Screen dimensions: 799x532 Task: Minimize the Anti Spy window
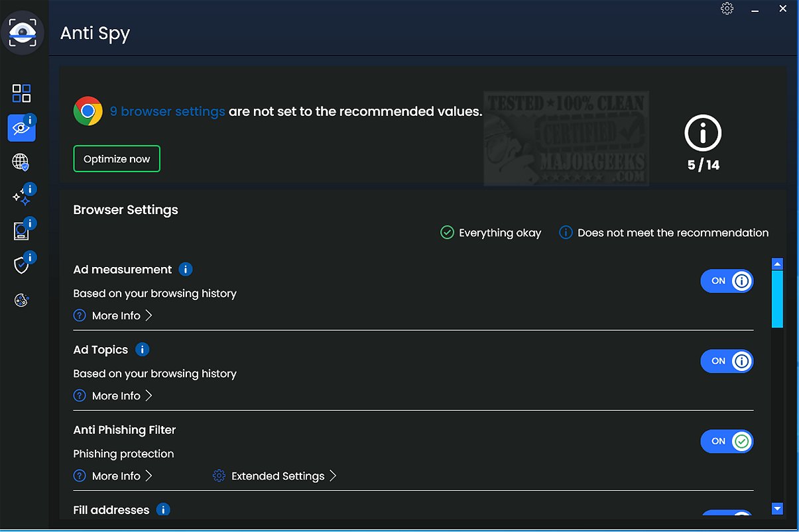(x=755, y=10)
